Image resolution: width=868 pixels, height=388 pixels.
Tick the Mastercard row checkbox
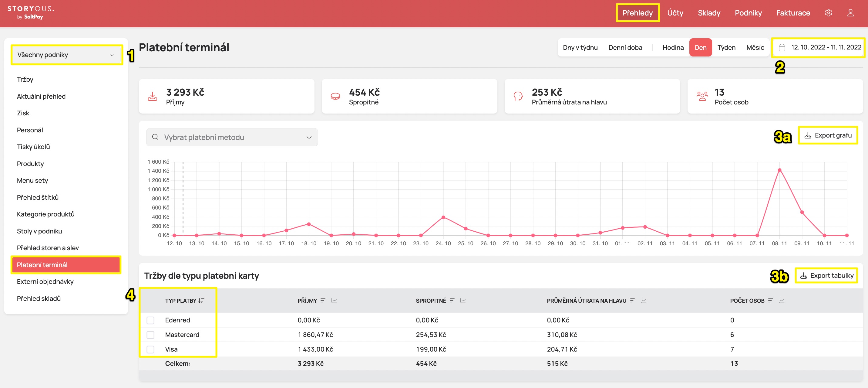150,335
